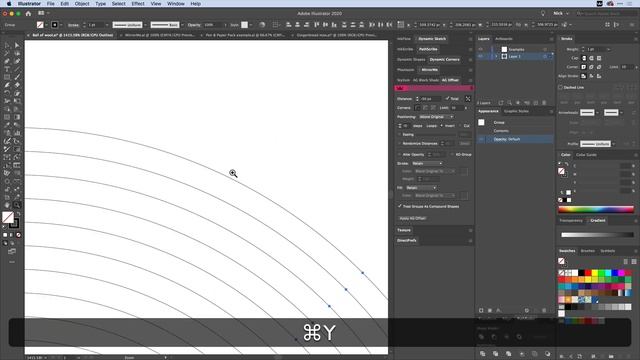640x360 pixels.
Task: Open the Swatches panel list view icon
Action: (626, 261)
